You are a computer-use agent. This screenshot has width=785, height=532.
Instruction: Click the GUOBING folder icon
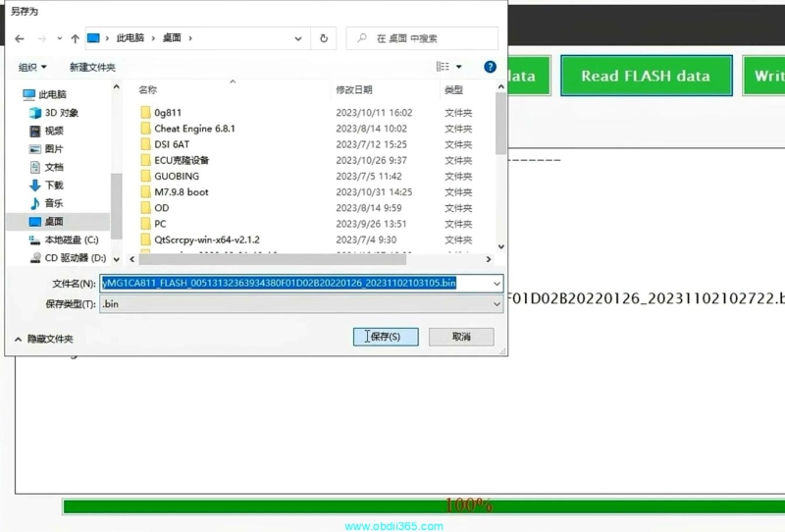point(145,176)
